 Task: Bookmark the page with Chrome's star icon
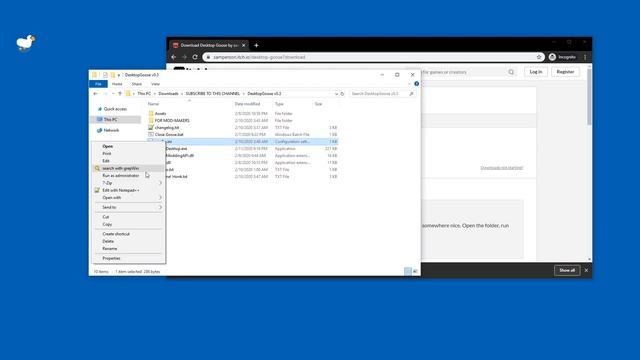pos(539,57)
